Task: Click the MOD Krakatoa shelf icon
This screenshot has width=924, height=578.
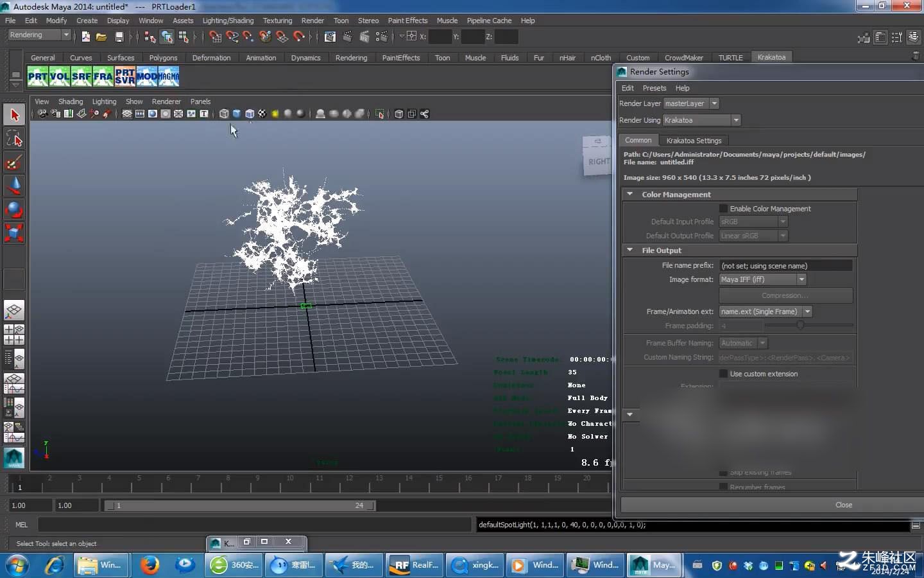Action: pos(147,76)
